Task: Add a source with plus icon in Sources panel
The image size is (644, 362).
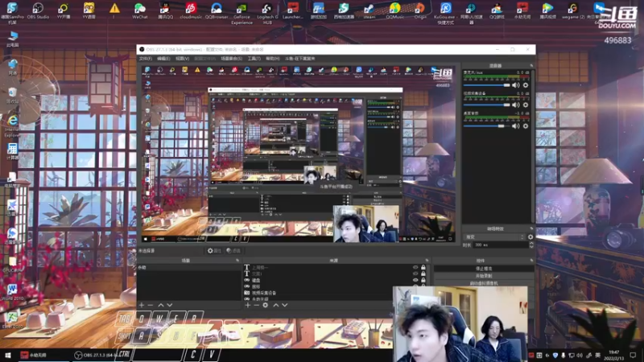Action: [248, 305]
